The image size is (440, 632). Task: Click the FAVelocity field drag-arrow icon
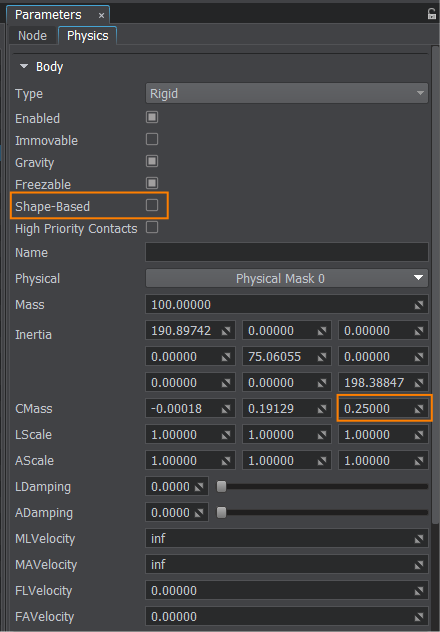pos(419,617)
